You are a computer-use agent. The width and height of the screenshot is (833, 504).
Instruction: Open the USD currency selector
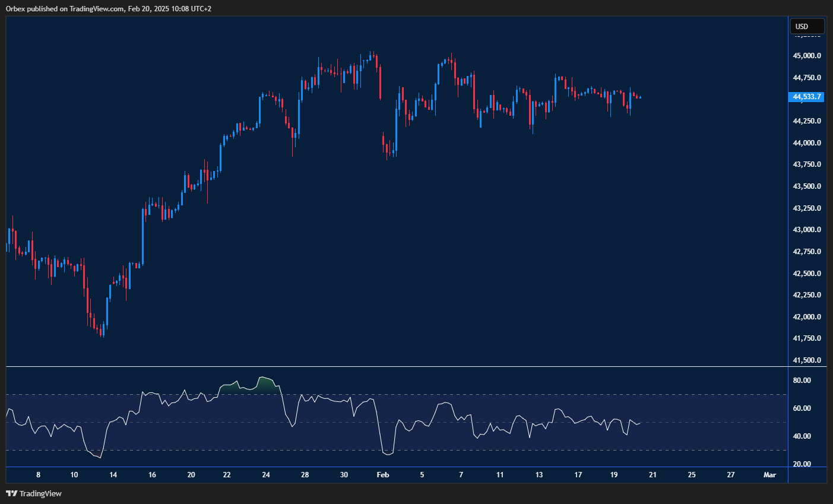click(x=806, y=26)
